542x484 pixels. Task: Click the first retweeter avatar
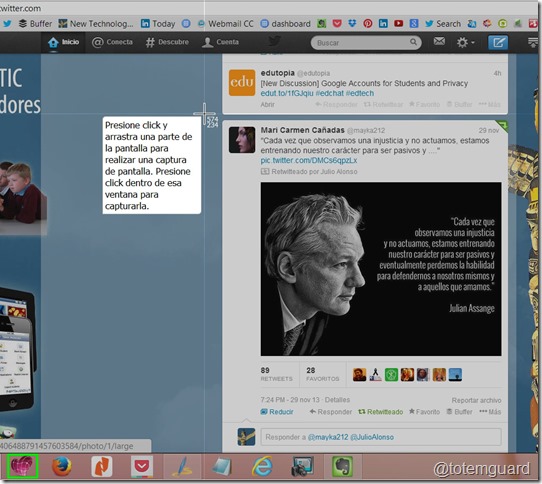coord(359,374)
